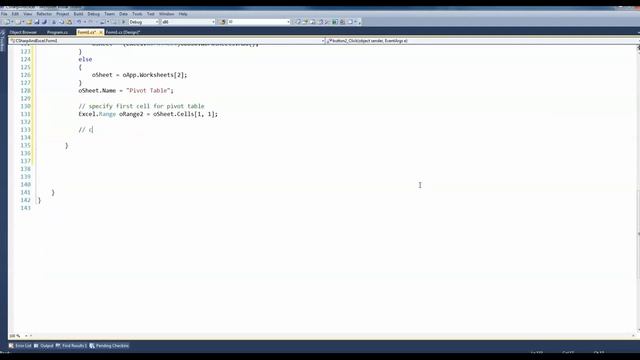
Task: Open the Build menu
Action: click(78, 14)
